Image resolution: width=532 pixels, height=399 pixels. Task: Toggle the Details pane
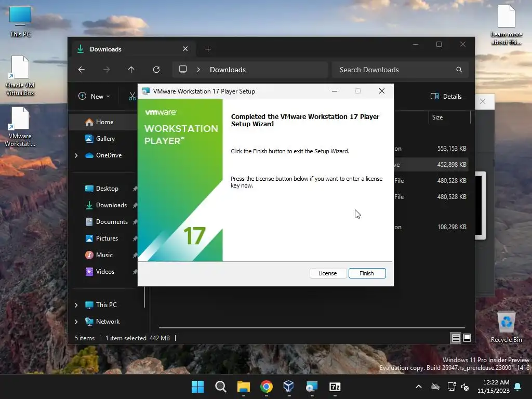coord(446,96)
